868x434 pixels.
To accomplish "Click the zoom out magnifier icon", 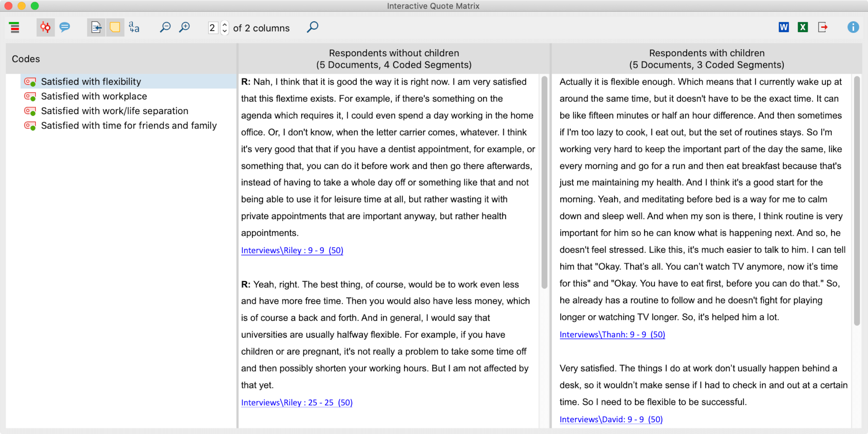I will (x=165, y=27).
